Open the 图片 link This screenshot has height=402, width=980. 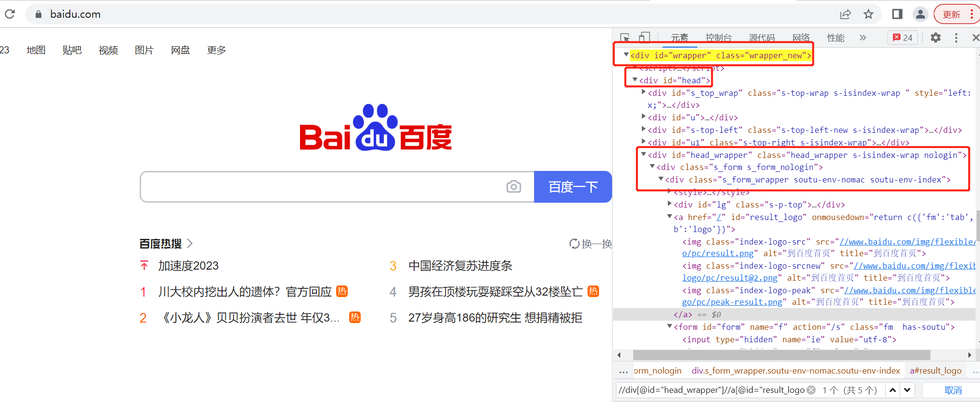[144, 50]
